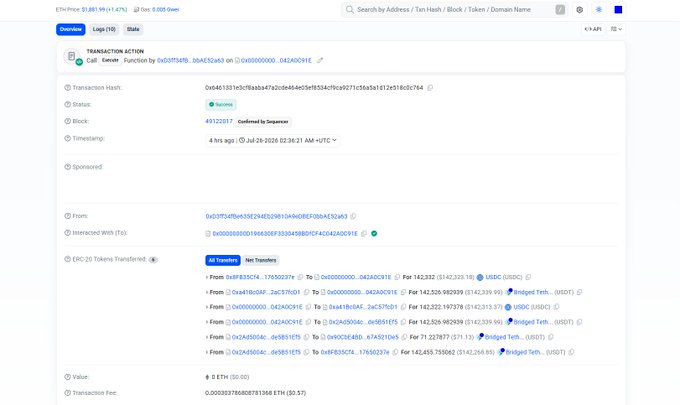Click the transaction fee 0.000303786808781368 ETH value
The image size is (680, 405).
[x=255, y=393]
